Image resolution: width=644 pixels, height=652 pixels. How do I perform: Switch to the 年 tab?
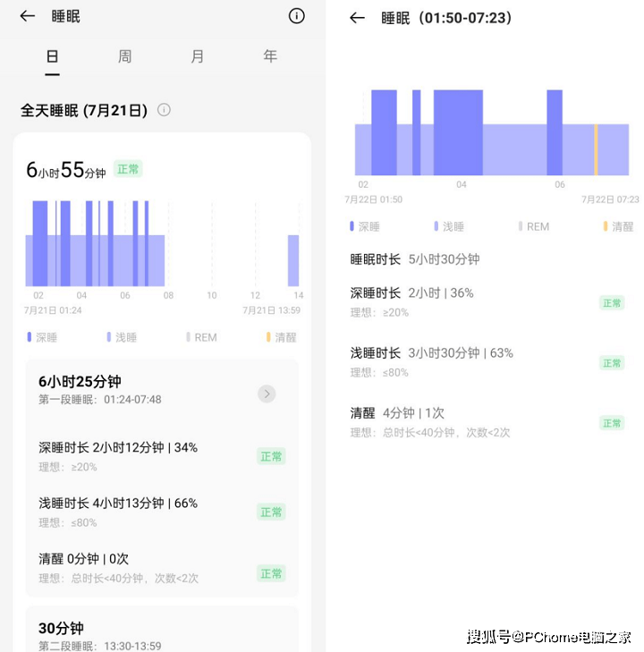270,56
